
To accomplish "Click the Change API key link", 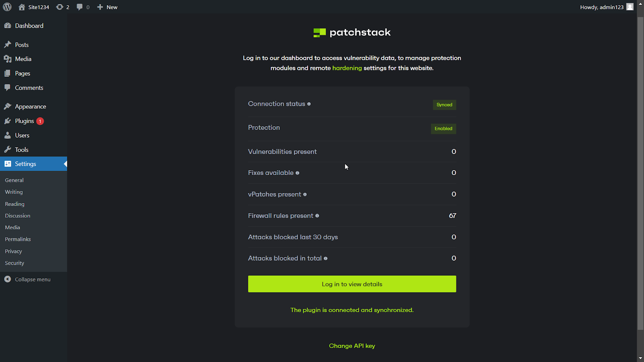I will click(352, 346).
